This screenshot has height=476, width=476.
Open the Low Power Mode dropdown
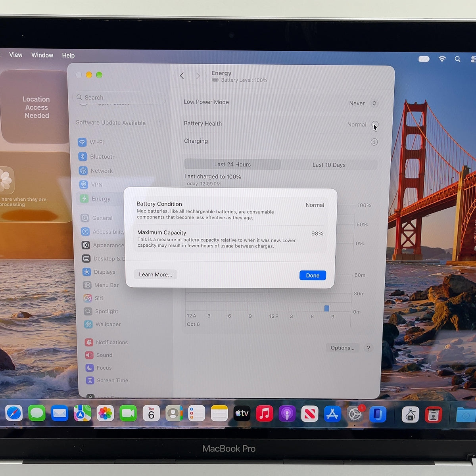[x=363, y=103]
